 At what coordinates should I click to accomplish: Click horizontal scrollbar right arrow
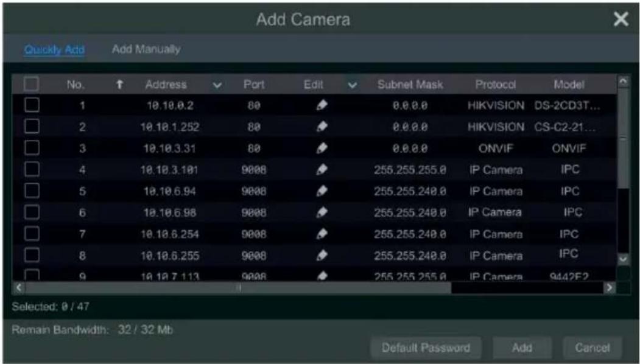[610, 287]
